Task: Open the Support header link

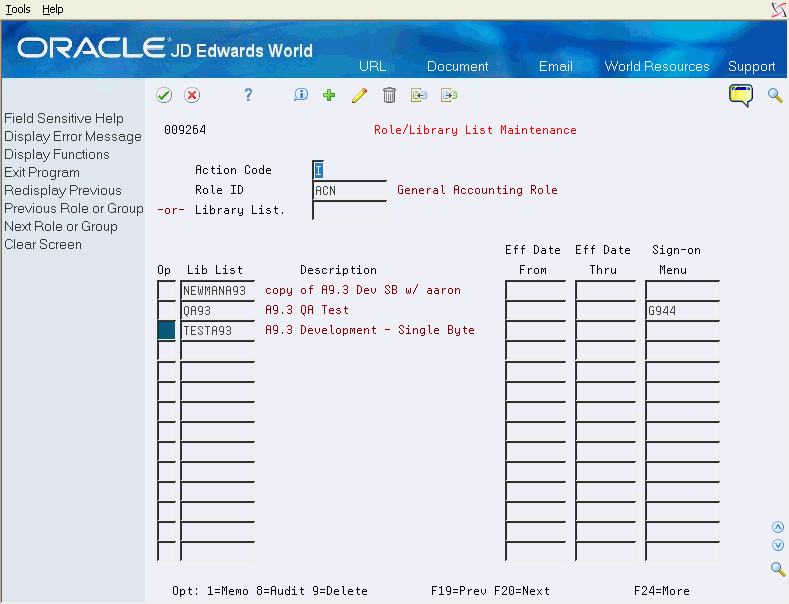Action: pos(751,66)
